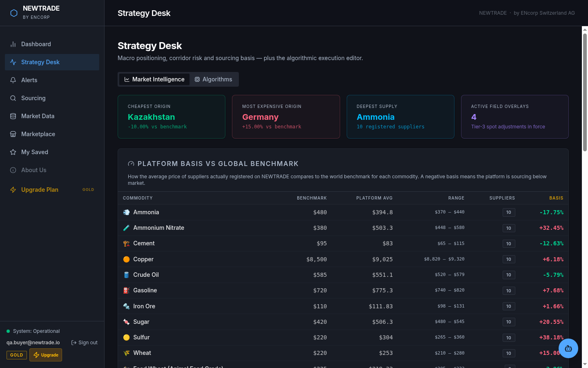Click the Sourcing magnifier icon
Image resolution: width=588 pixels, height=368 pixels.
coord(13,98)
